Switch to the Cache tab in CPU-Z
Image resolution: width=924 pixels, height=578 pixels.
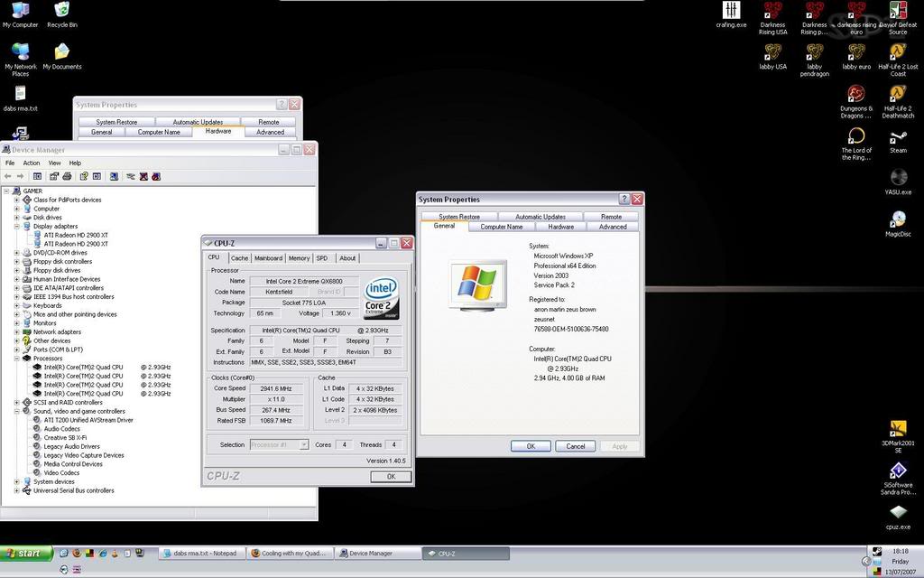(239, 258)
